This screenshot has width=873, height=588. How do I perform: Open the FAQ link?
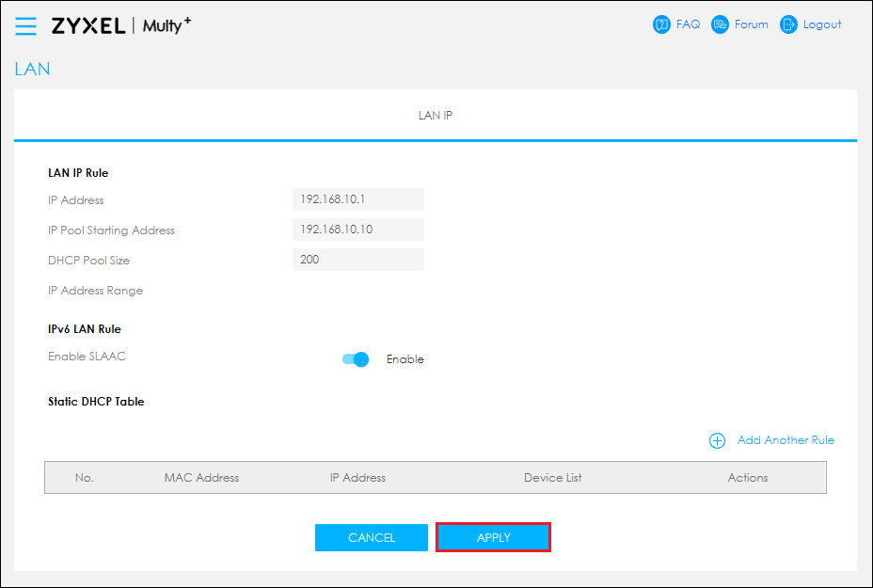[x=689, y=24]
